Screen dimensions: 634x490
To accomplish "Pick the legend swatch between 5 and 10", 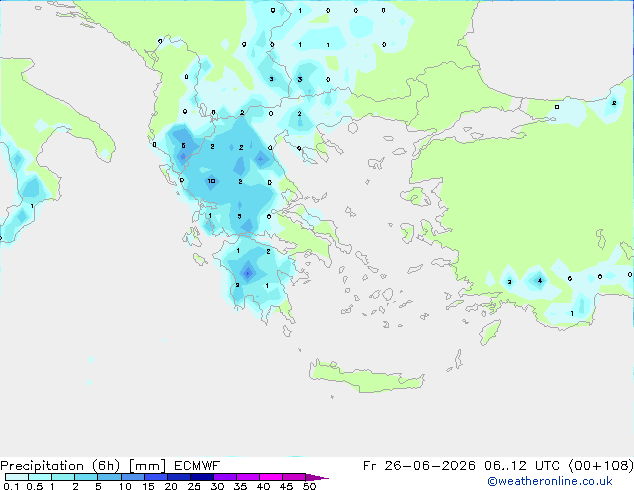I will (x=110, y=477).
